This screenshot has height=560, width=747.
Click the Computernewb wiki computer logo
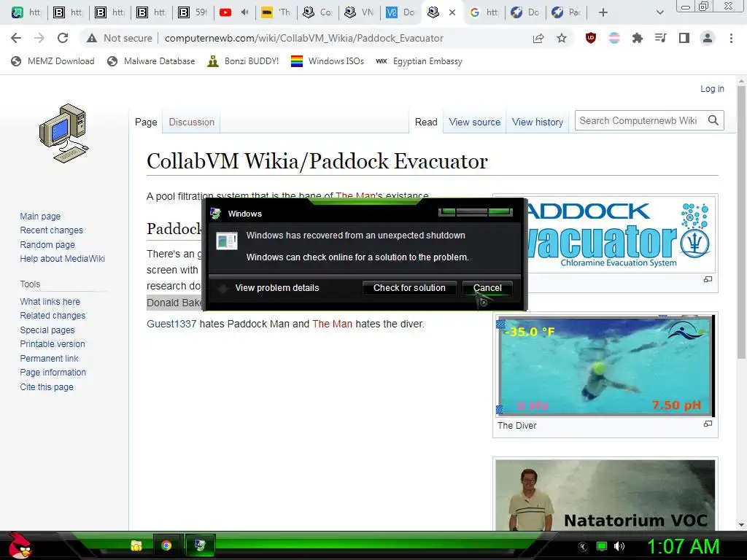[64, 133]
